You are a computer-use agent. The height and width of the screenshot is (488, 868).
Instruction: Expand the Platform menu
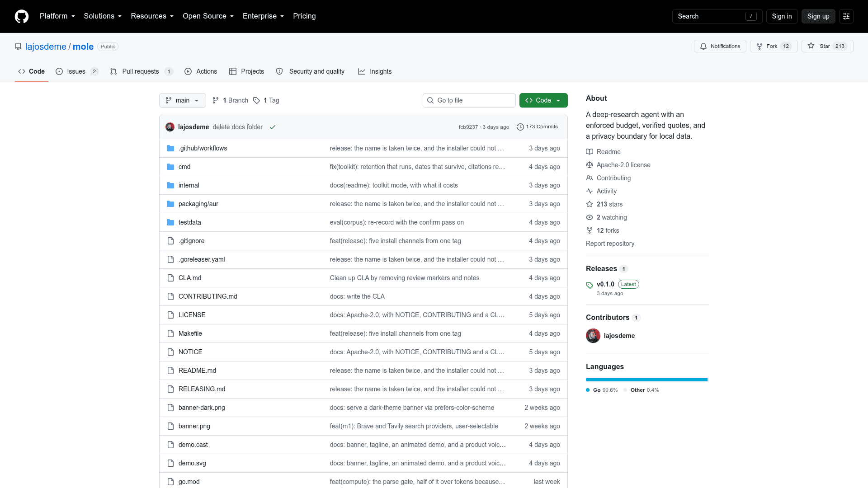57,16
